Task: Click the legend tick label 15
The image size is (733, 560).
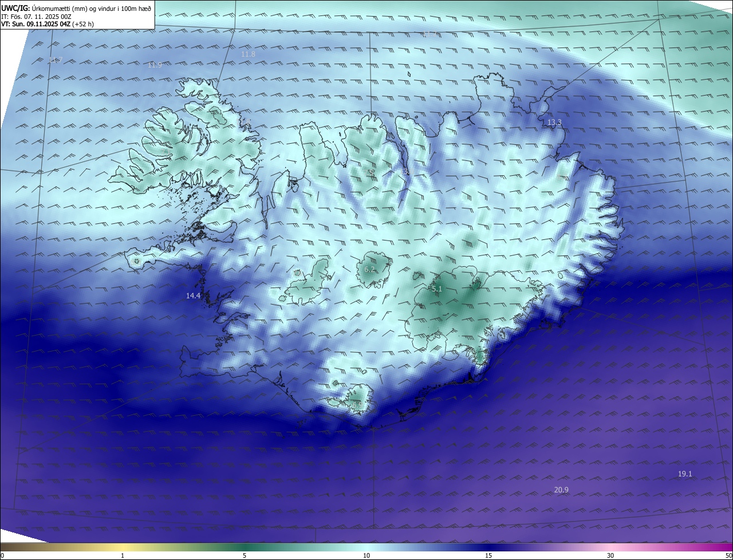Action: pyautogui.click(x=488, y=555)
